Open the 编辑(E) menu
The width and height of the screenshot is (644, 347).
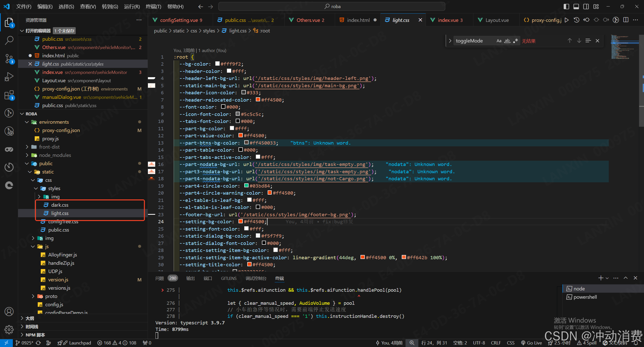pos(45,7)
